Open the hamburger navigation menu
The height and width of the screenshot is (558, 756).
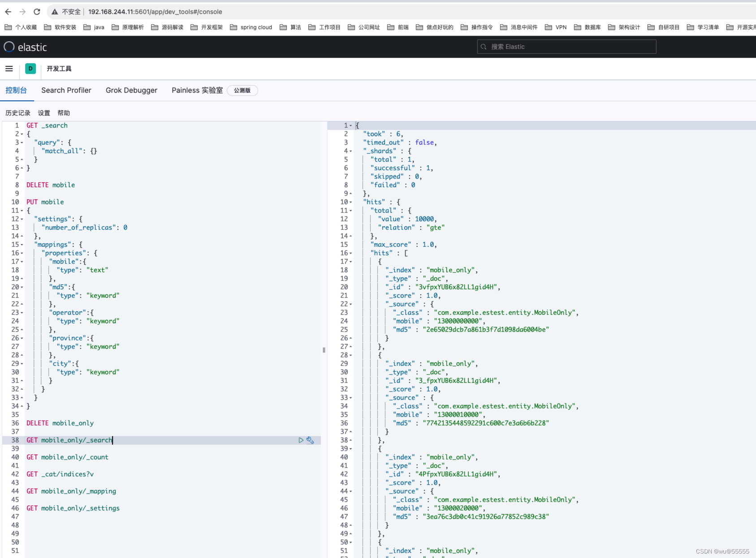tap(9, 69)
